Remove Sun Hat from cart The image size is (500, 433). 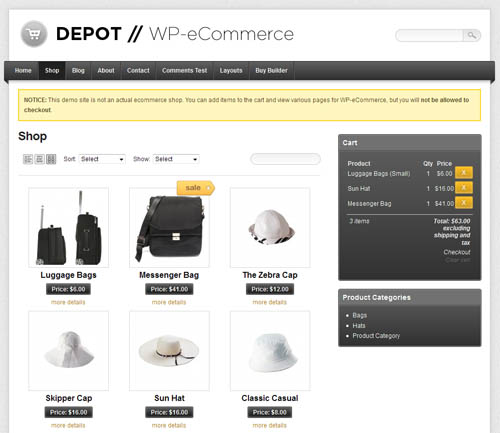[x=464, y=188]
